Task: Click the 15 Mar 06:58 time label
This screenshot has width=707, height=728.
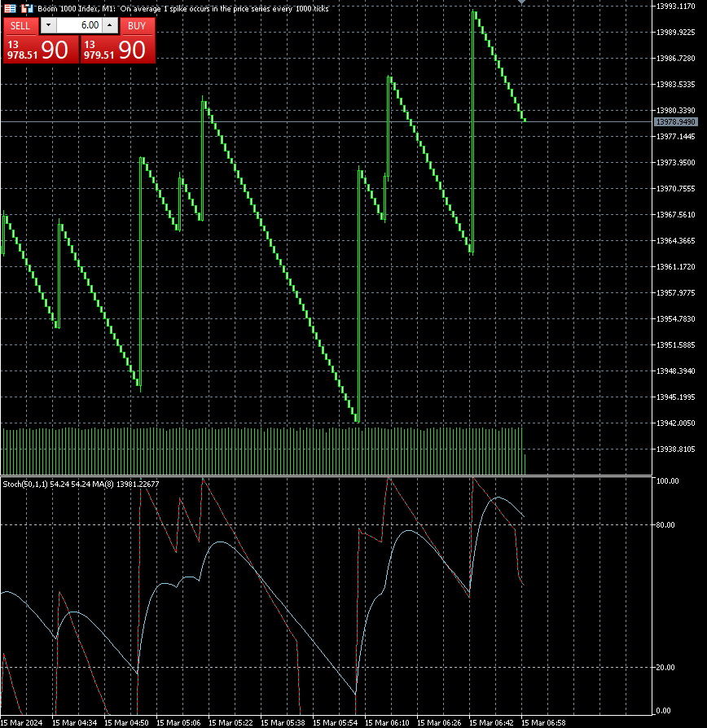Action: click(x=543, y=722)
